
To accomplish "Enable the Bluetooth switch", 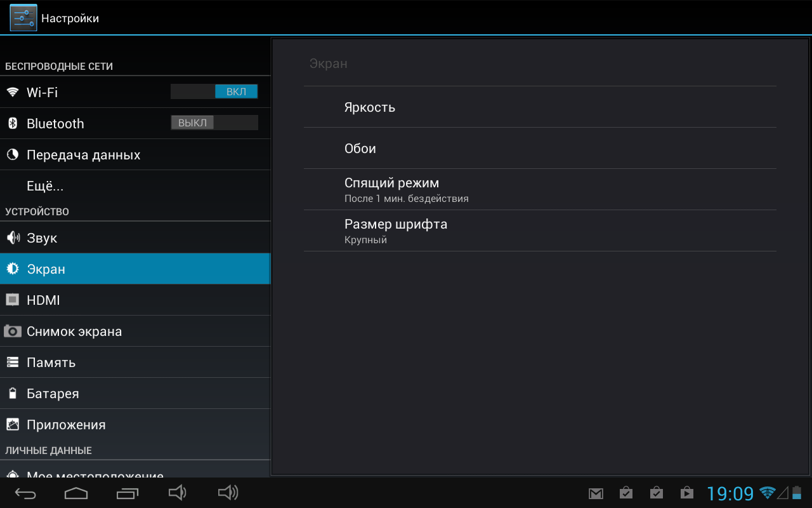I will pos(214,123).
